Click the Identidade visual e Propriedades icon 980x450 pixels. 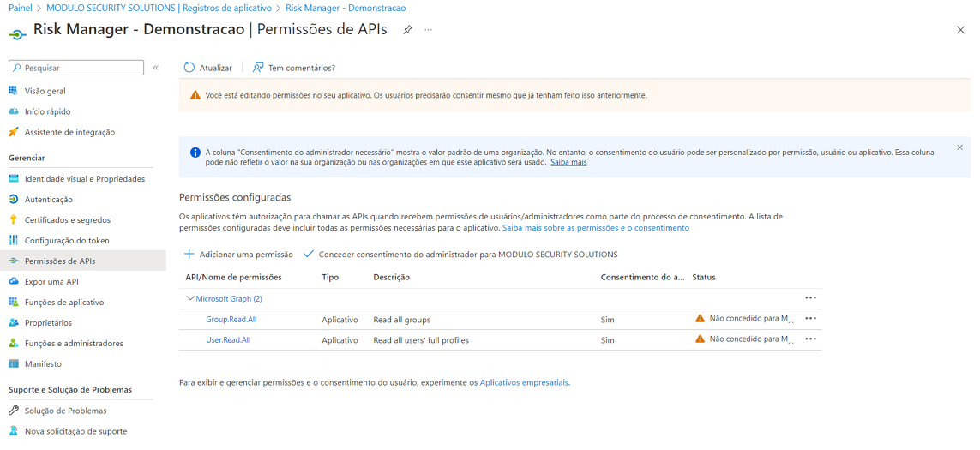coord(14,179)
